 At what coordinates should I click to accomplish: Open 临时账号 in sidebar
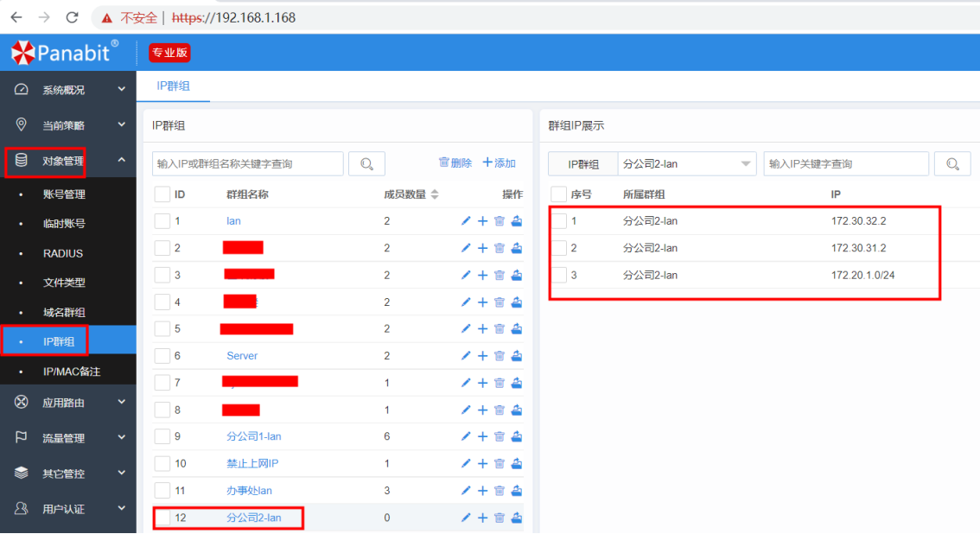point(64,224)
